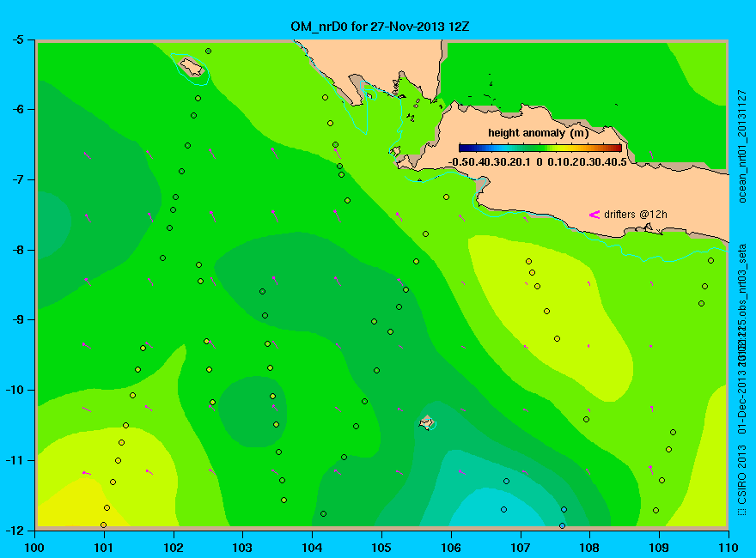Click the small island near 105.6E, 10.5S
The width and height of the screenshot is (756, 558).
point(426,423)
